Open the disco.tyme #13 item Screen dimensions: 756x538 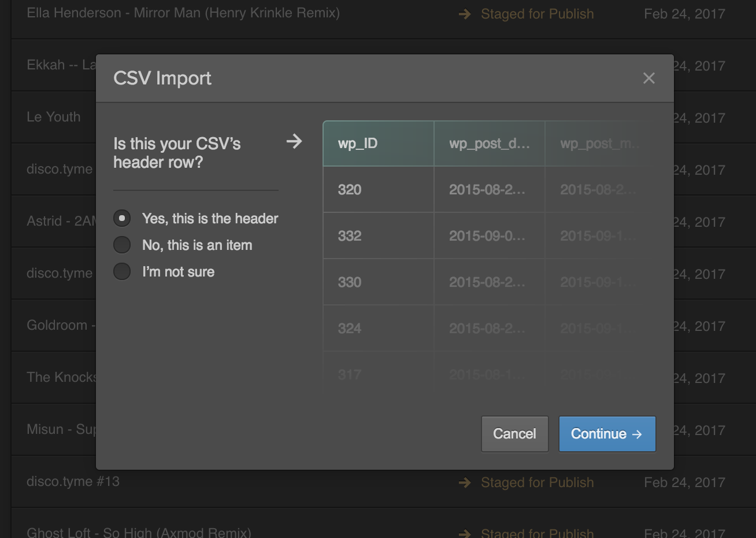tap(73, 481)
